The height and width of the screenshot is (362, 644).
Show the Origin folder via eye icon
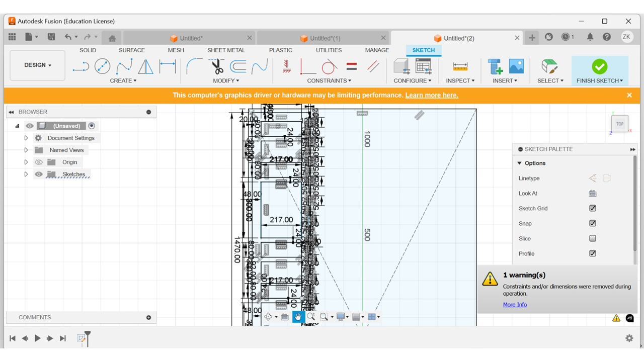[x=39, y=162]
